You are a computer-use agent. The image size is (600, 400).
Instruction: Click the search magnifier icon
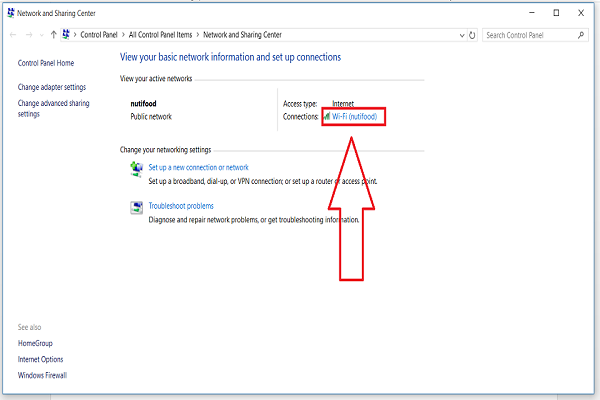click(581, 35)
